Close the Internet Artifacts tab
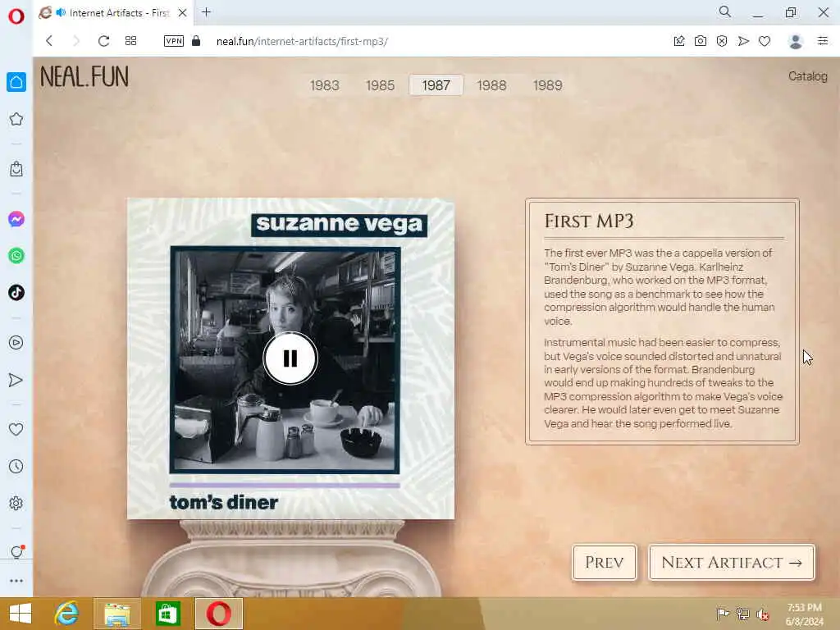The image size is (840, 630). [183, 13]
